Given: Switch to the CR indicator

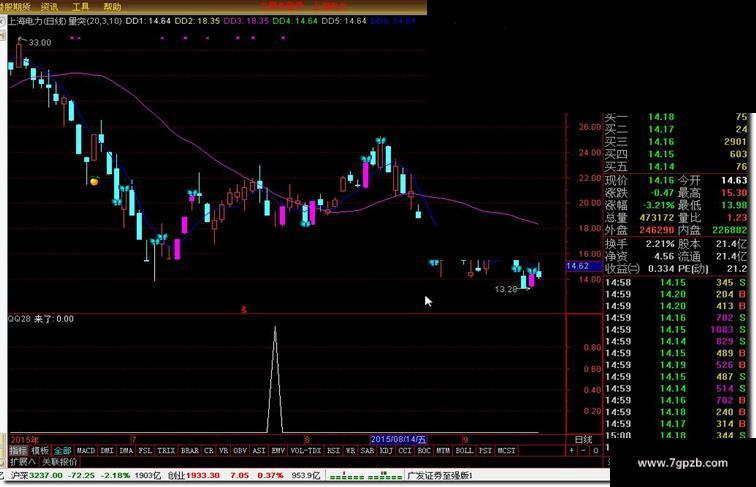Looking at the screenshot, I should (x=209, y=450).
